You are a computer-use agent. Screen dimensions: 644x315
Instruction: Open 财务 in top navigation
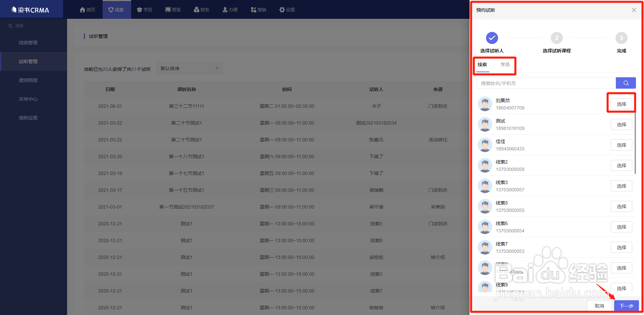pos(202,10)
